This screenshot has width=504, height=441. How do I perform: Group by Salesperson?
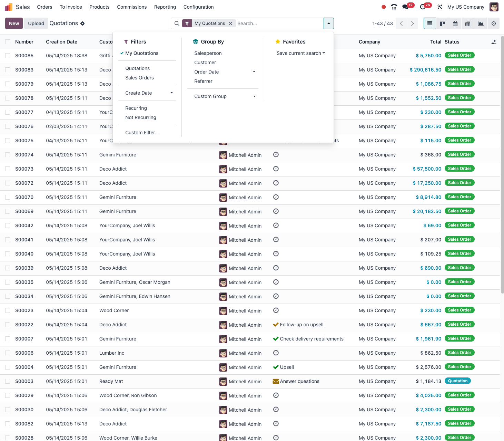pos(208,53)
